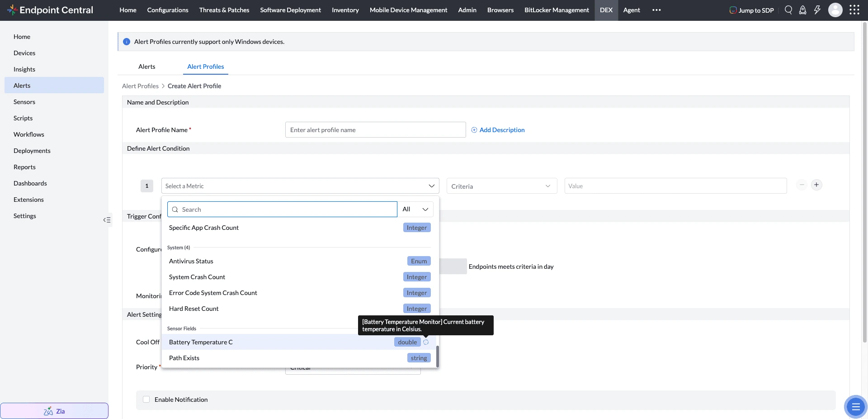
Task: Open Dashboards in the sidebar
Action: (x=54, y=183)
